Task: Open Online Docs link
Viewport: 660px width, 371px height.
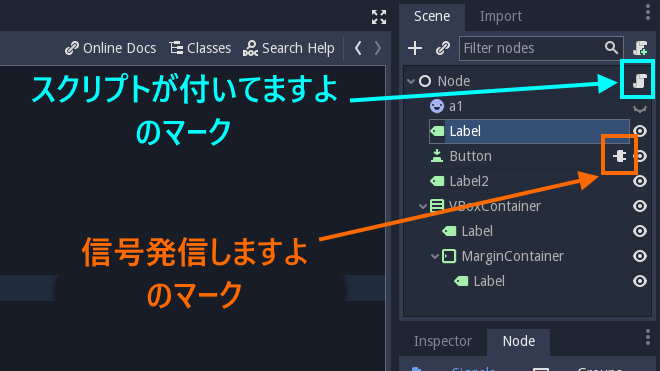Action: pyautogui.click(x=110, y=48)
